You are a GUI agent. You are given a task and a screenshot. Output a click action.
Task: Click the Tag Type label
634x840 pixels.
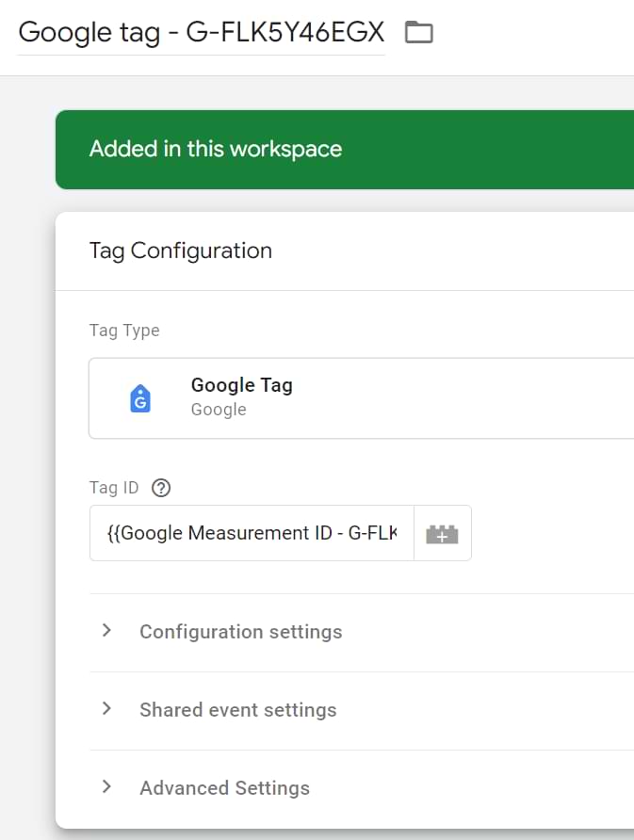(x=124, y=331)
